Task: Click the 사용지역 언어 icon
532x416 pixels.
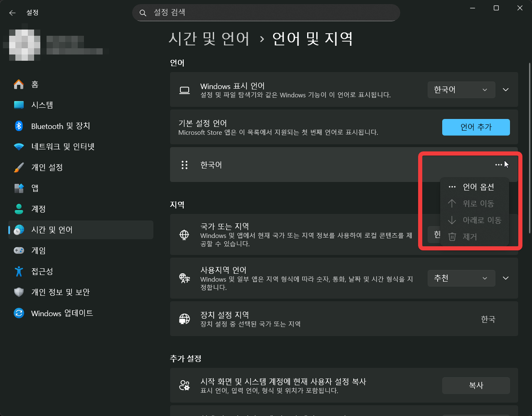Action: click(x=184, y=278)
